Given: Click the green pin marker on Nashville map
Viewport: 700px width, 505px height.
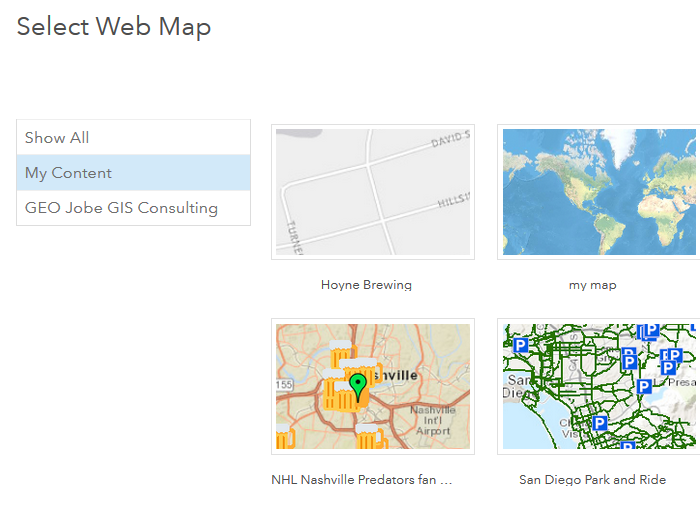Looking at the screenshot, I should point(358,385).
